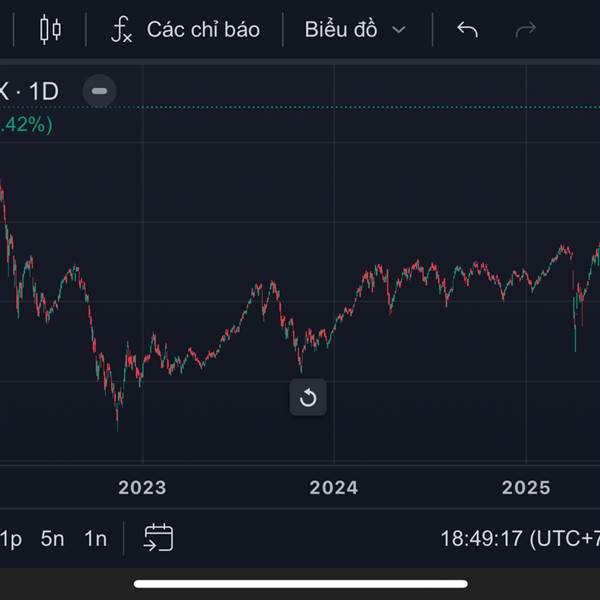Open the fx indicators icon
Screen dimensions: 600x600
point(120,30)
